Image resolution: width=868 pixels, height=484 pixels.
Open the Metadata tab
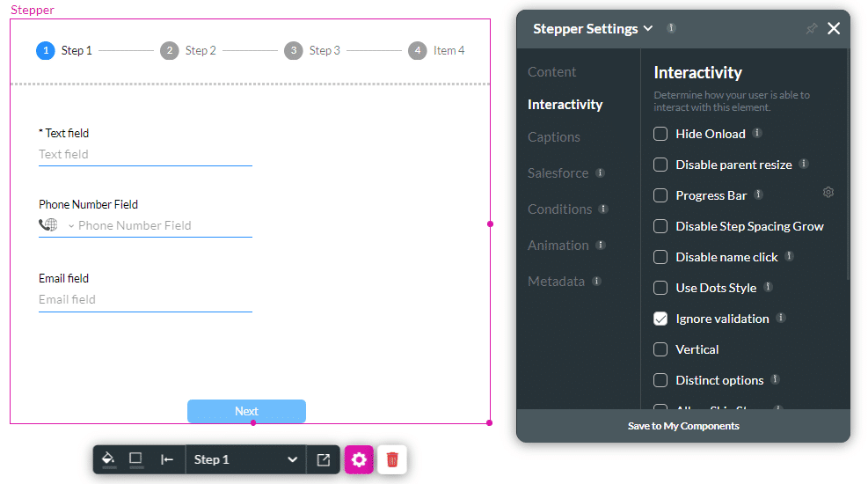click(x=556, y=282)
